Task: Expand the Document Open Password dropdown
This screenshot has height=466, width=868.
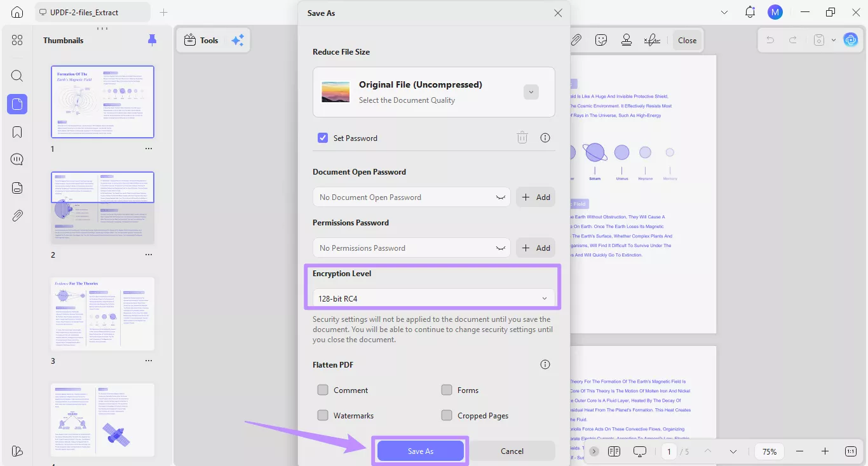Action: tap(501, 197)
